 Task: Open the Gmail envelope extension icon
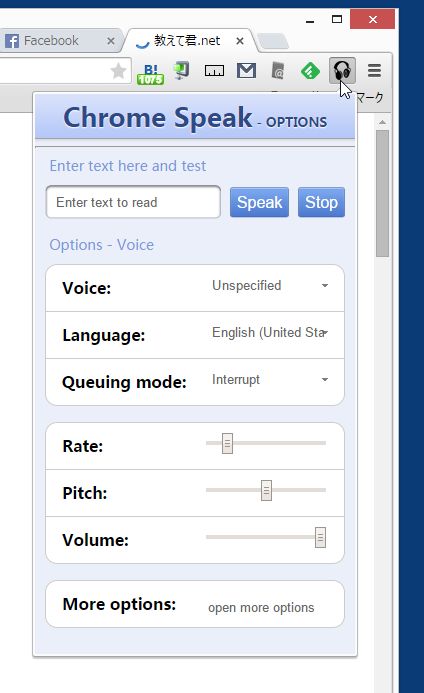[246, 70]
